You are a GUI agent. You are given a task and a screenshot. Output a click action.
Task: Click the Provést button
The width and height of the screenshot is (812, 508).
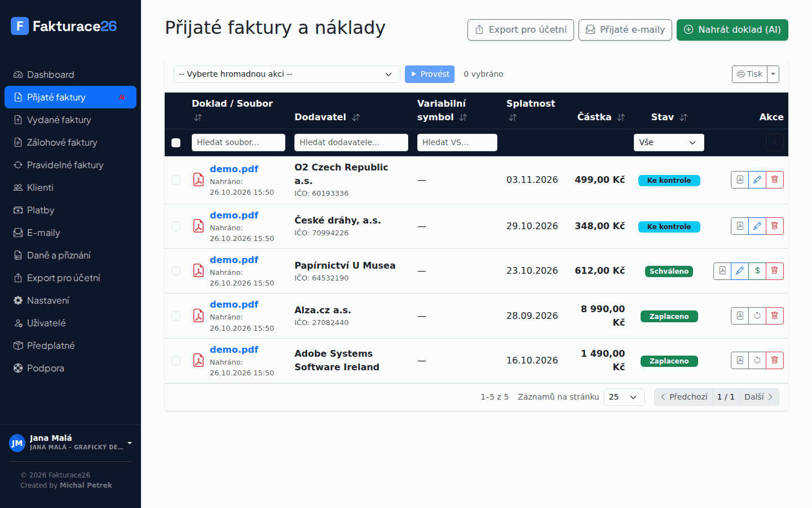(x=430, y=74)
